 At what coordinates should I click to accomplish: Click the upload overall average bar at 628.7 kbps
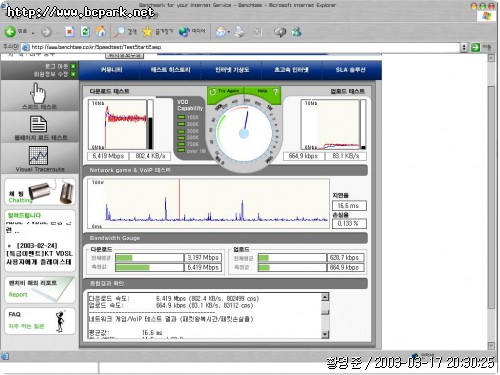coord(292,258)
